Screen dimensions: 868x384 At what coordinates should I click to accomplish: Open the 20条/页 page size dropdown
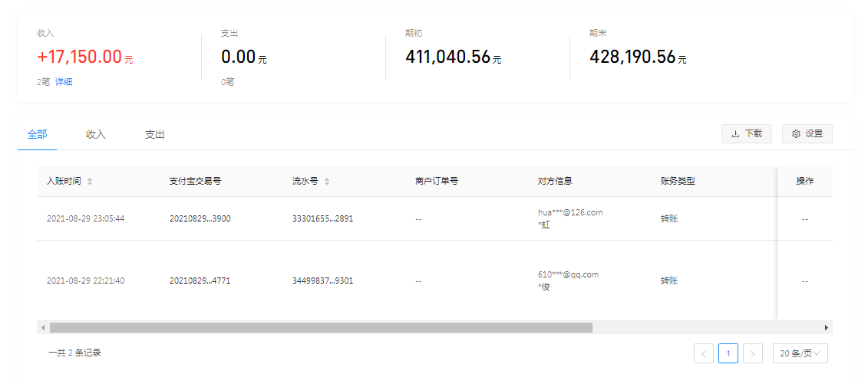click(x=800, y=353)
